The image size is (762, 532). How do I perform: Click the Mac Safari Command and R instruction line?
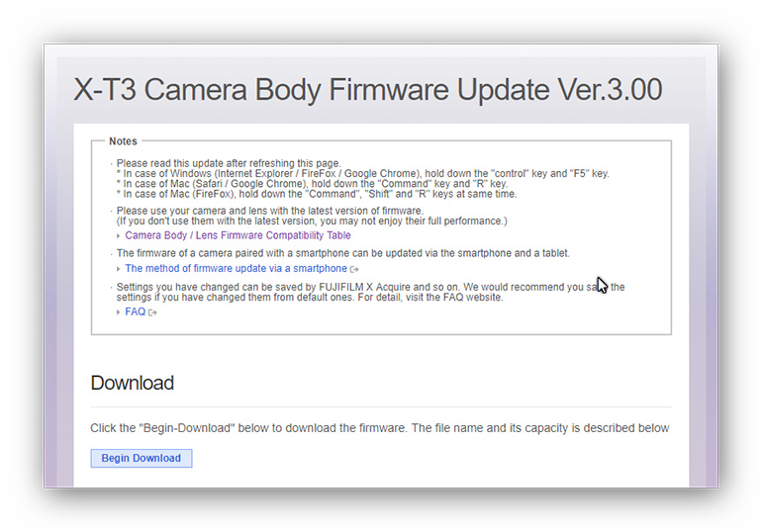click(x=312, y=184)
